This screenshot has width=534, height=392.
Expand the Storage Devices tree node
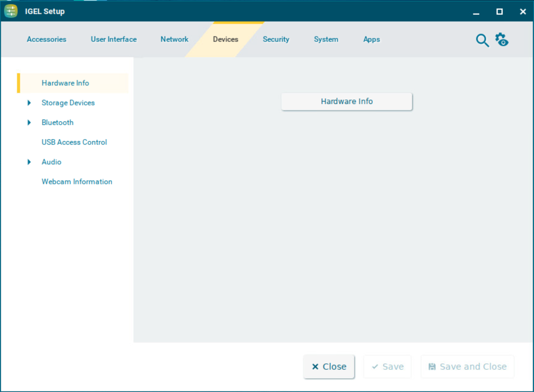29,103
